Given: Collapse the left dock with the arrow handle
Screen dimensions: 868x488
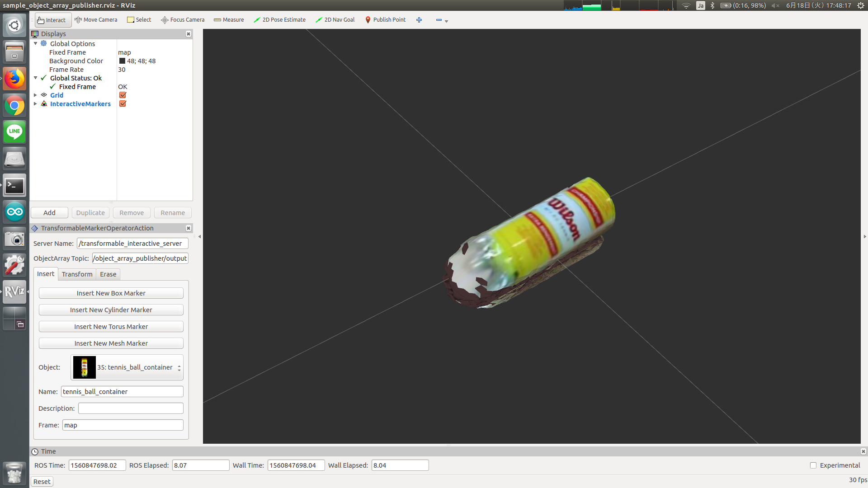Looking at the screenshot, I should tap(199, 236).
